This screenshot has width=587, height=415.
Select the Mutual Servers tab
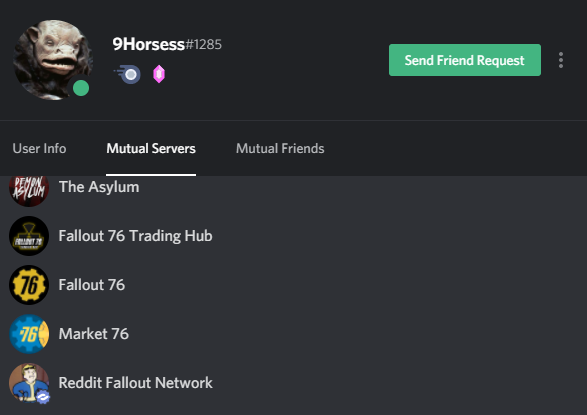tap(151, 149)
